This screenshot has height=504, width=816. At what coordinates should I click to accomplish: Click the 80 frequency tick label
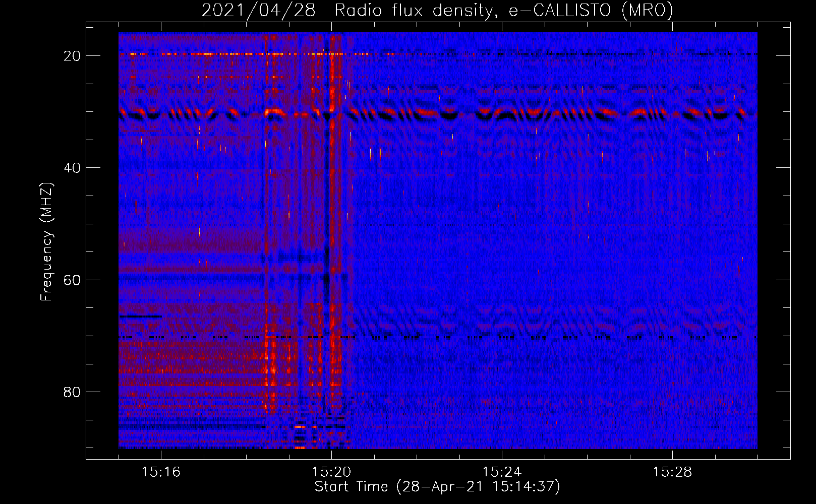click(73, 392)
